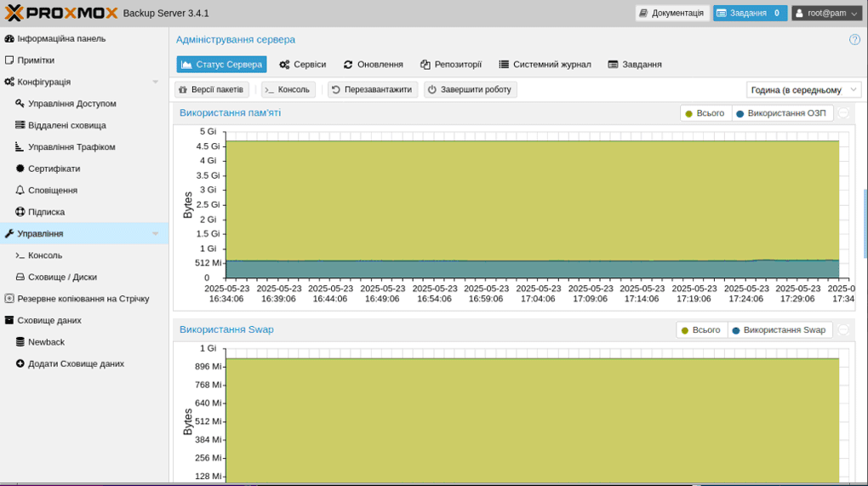Select Управління Трафіком in sidebar
This screenshot has width=868, height=486.
point(71,147)
